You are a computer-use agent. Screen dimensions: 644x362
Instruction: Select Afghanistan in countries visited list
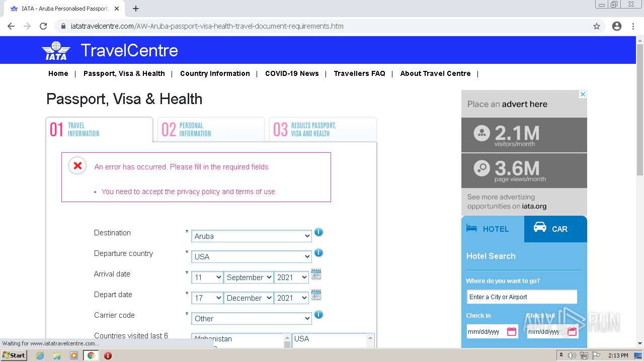point(213,339)
